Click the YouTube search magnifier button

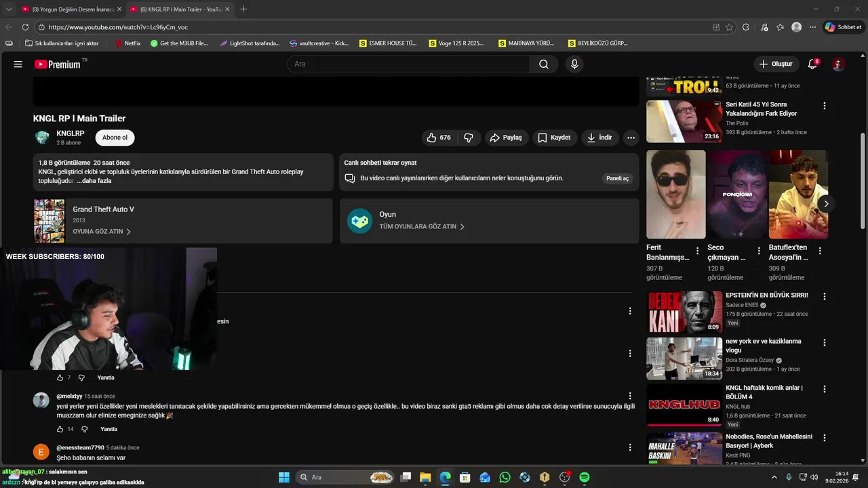pos(544,64)
